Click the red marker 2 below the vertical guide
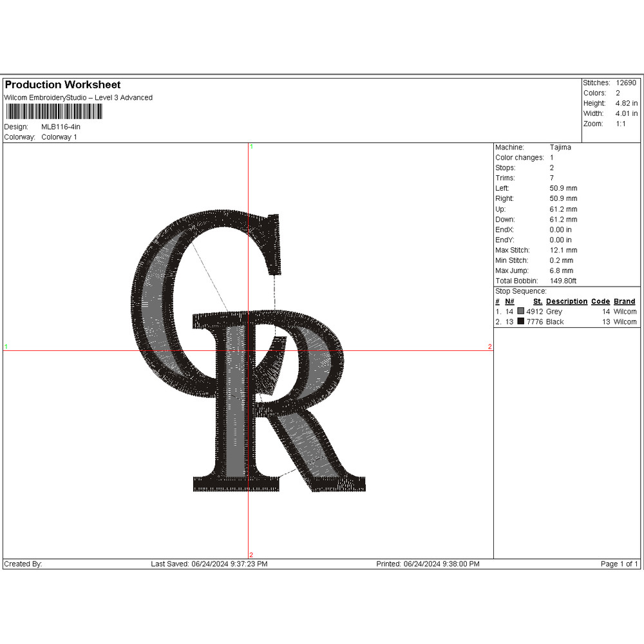Screen dimensions: 644x644 coord(251,555)
